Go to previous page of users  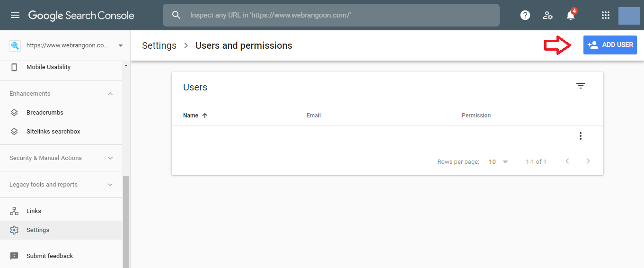(x=567, y=161)
